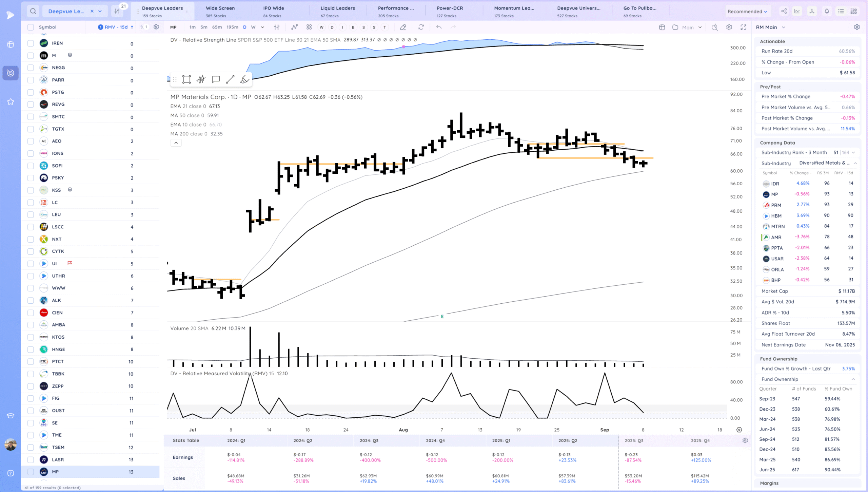
Task: Open chart type bars icon
Action: click(277, 27)
